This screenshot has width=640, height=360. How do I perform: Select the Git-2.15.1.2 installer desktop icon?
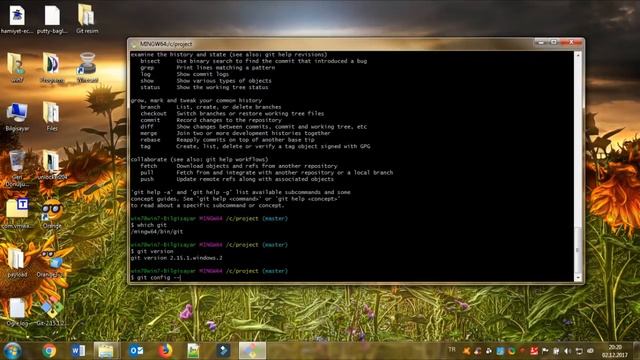[51, 312]
